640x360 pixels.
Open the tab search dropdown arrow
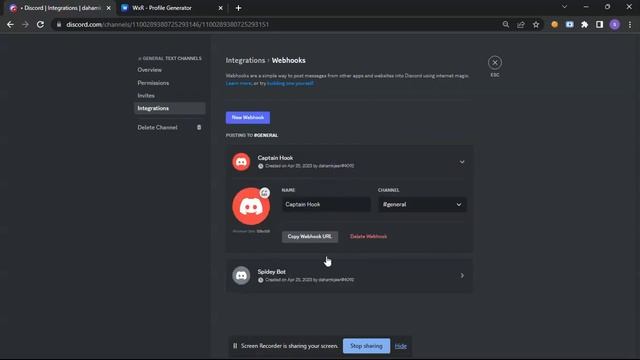(x=564, y=7)
